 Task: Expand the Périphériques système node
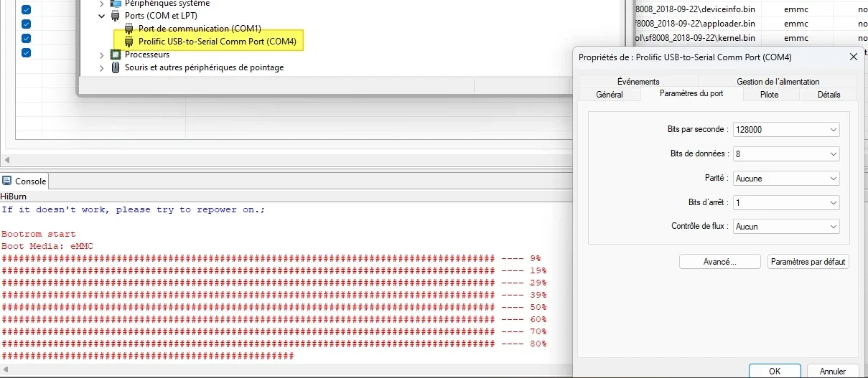pos(101,3)
